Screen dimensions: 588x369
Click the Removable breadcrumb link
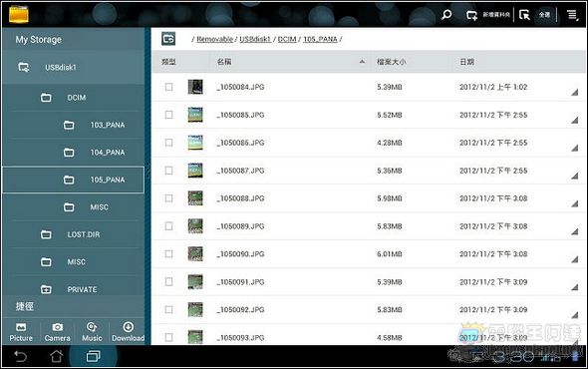click(x=215, y=39)
